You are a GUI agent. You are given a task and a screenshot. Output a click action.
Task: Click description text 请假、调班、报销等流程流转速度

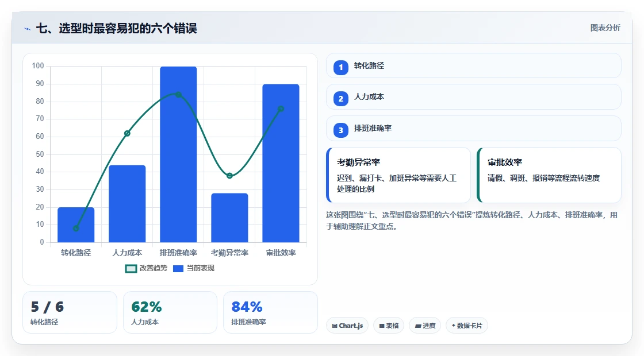click(544, 178)
